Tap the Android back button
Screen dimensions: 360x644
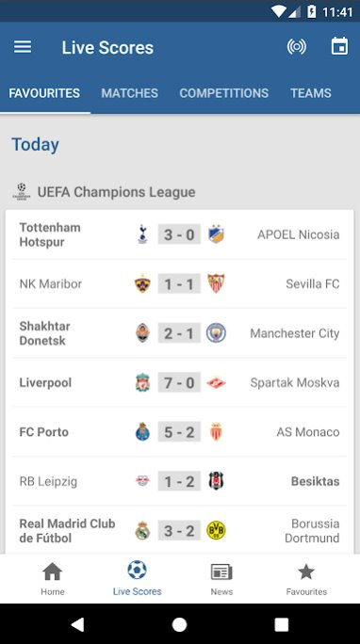click(x=77, y=624)
